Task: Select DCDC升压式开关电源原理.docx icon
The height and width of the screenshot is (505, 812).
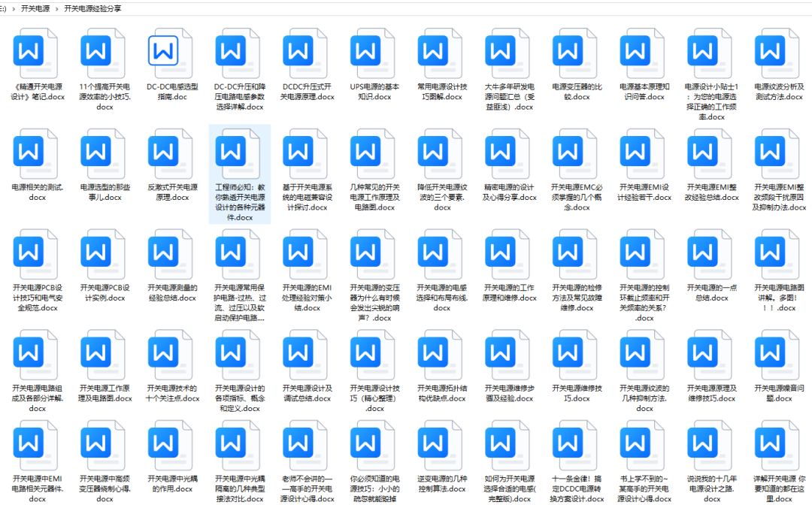Action: click(x=305, y=53)
